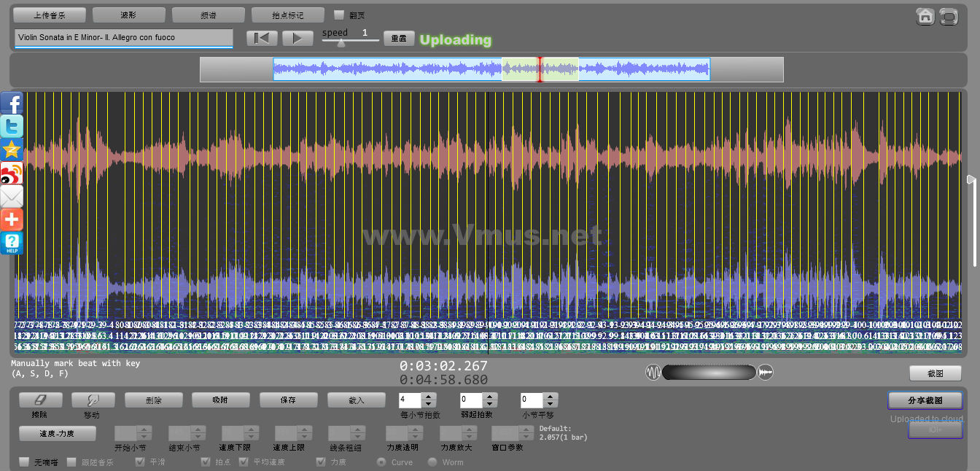Click the email envelope share icon
The image size is (980, 471).
12,196
